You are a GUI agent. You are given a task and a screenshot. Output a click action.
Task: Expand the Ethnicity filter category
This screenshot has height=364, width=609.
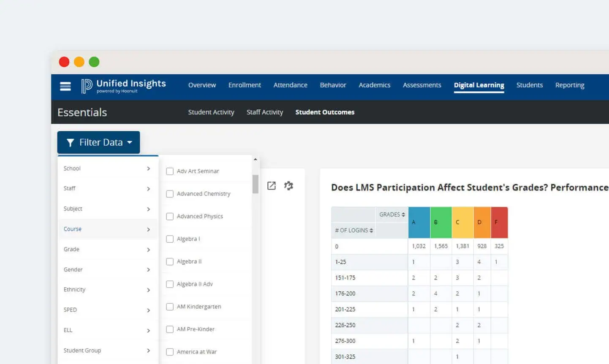[x=148, y=290]
